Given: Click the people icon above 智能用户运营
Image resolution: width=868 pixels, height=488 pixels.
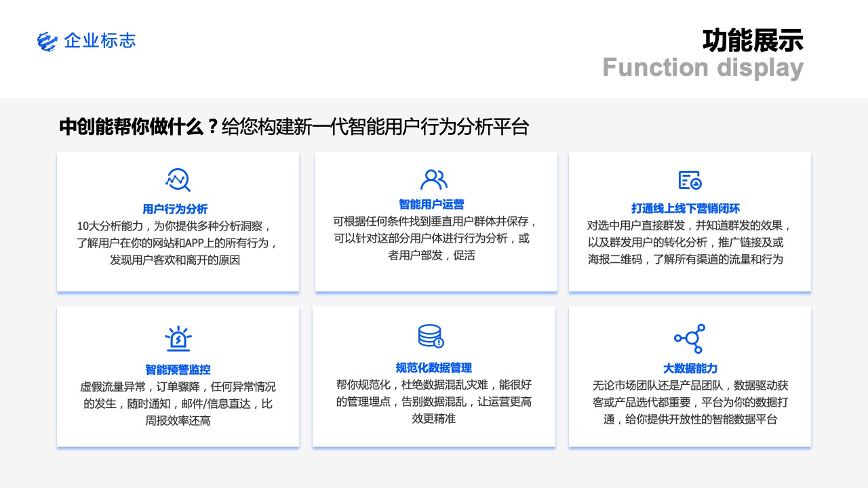Looking at the screenshot, I should pos(434,180).
